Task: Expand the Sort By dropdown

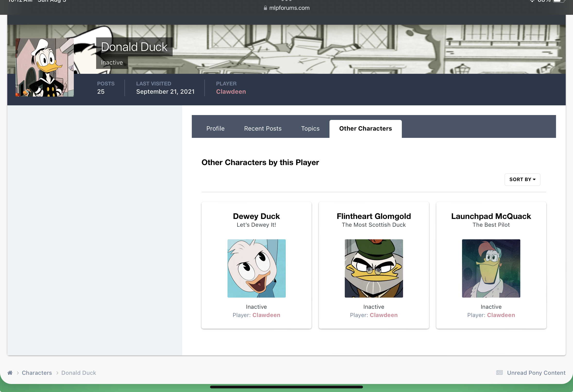Action: click(x=522, y=179)
